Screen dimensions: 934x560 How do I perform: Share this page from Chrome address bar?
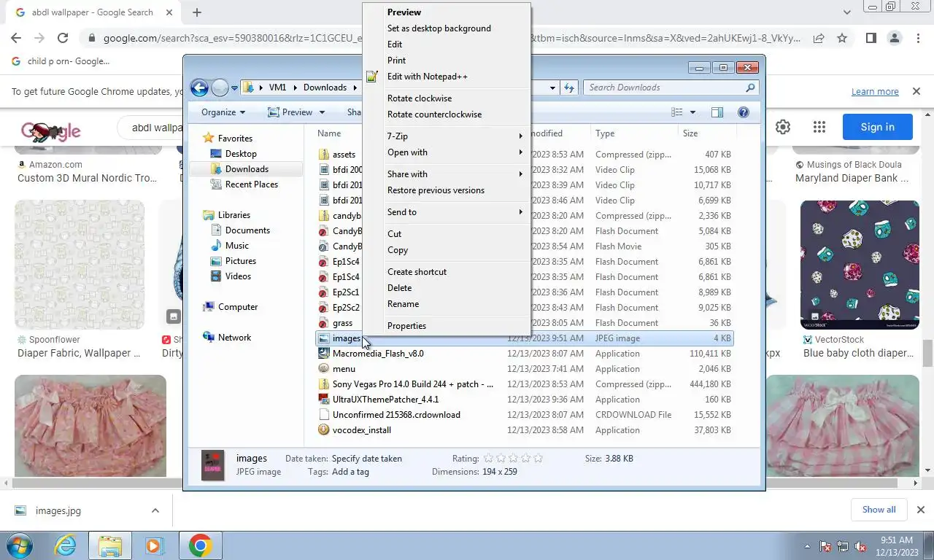click(x=819, y=38)
